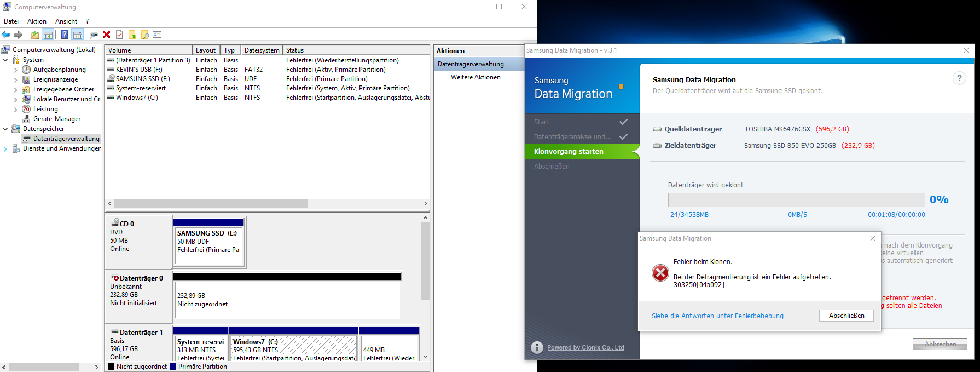
Task: Click the Datenträgerverwaltung header in Aktionen pane
Action: tap(479, 64)
